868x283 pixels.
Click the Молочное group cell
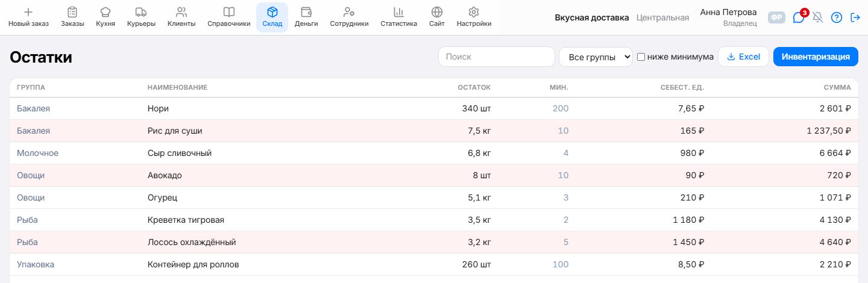click(x=37, y=153)
